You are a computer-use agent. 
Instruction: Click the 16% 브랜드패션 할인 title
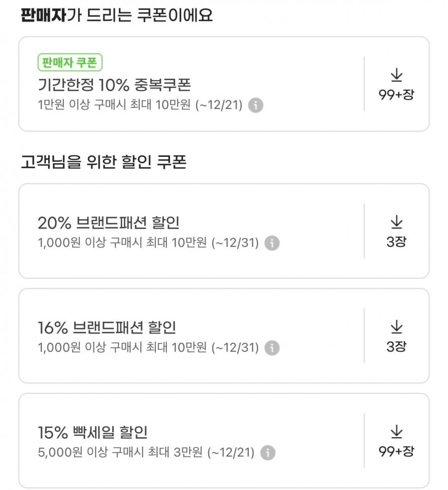pos(107,328)
